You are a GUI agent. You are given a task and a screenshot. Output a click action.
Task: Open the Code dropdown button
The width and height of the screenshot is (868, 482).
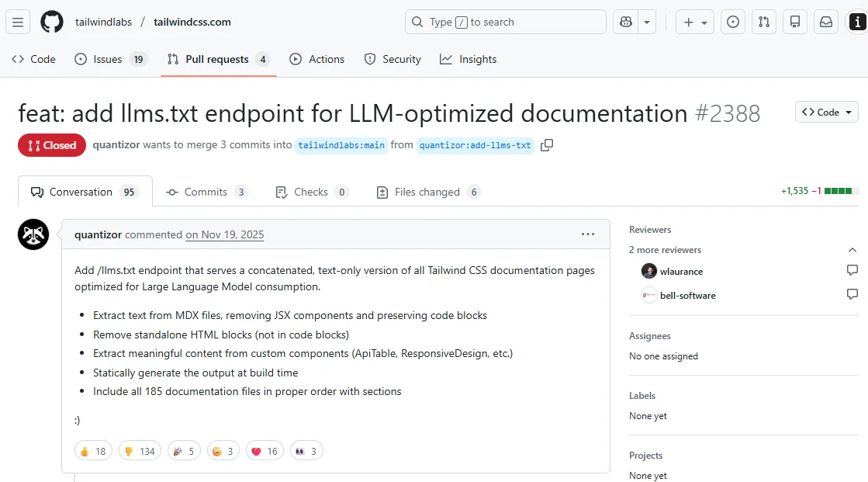click(x=826, y=113)
